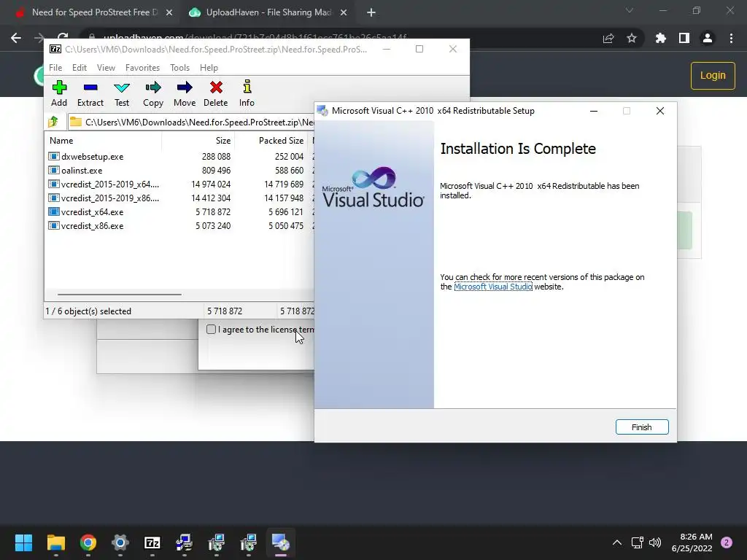The image size is (747, 560).
Task: Open the Tools menu in 7-Zip
Action: click(x=179, y=68)
